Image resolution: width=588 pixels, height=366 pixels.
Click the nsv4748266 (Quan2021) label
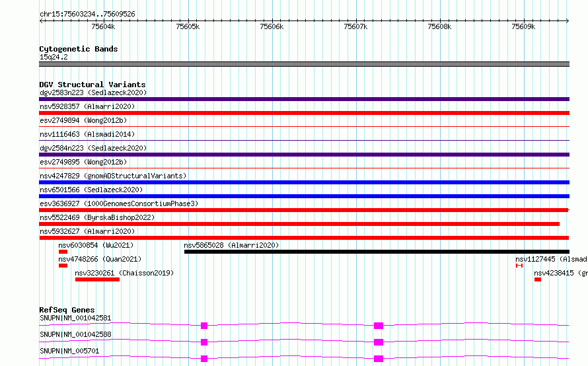point(100,259)
